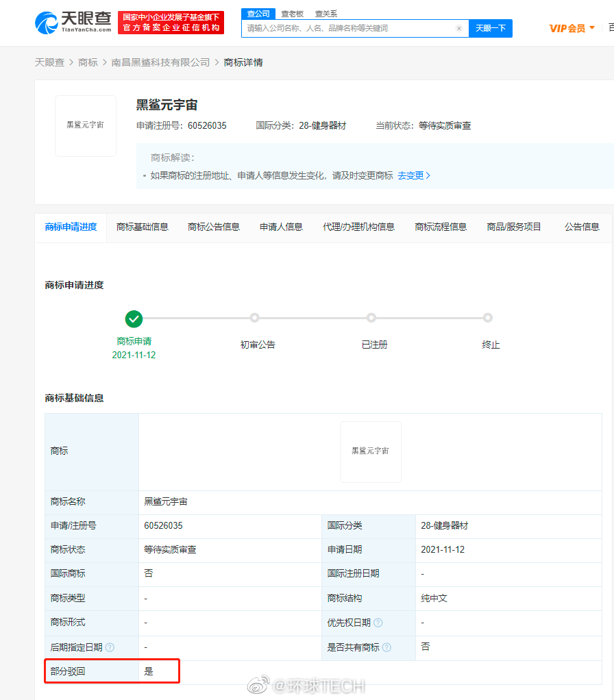Screen dimensions: 614x700
Task: Click the 商标名称 value 黑鲨元宇宙 in table
Action: pyautogui.click(x=166, y=502)
